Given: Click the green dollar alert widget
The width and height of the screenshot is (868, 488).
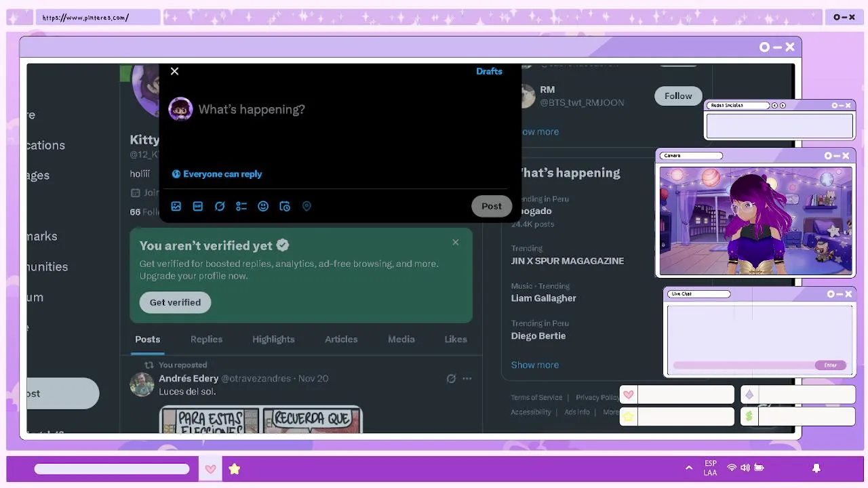Looking at the screenshot, I should point(798,417).
